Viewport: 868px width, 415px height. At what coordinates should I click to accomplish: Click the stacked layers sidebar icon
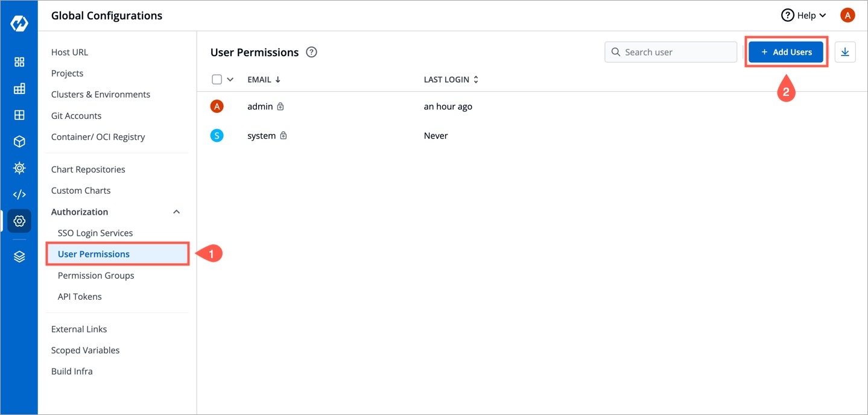[19, 257]
